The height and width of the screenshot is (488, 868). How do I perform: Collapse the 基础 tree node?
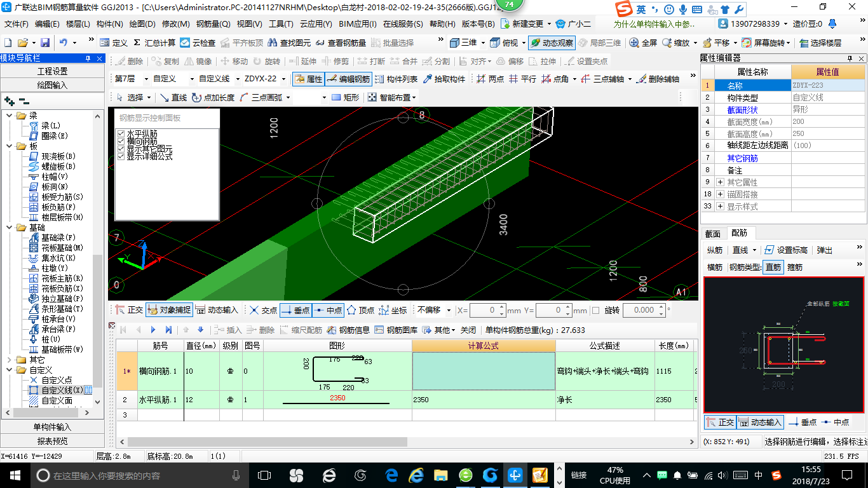pyautogui.click(x=9, y=227)
